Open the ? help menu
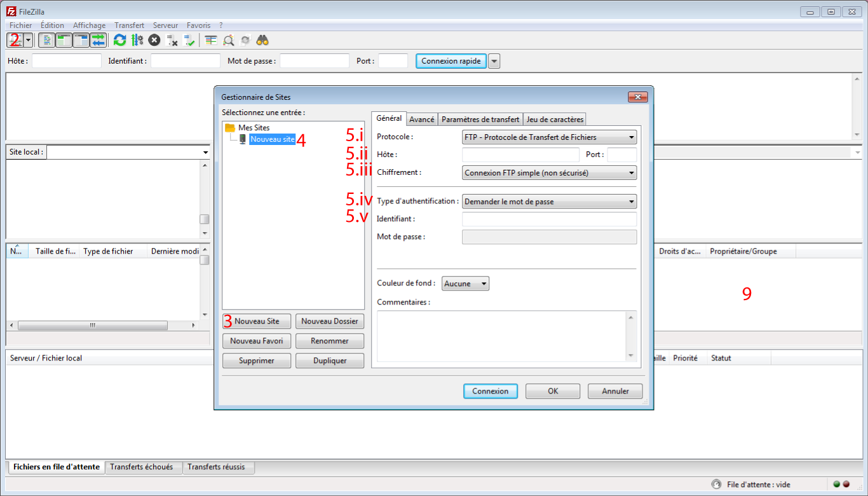Image resolution: width=868 pixels, height=496 pixels. click(221, 25)
